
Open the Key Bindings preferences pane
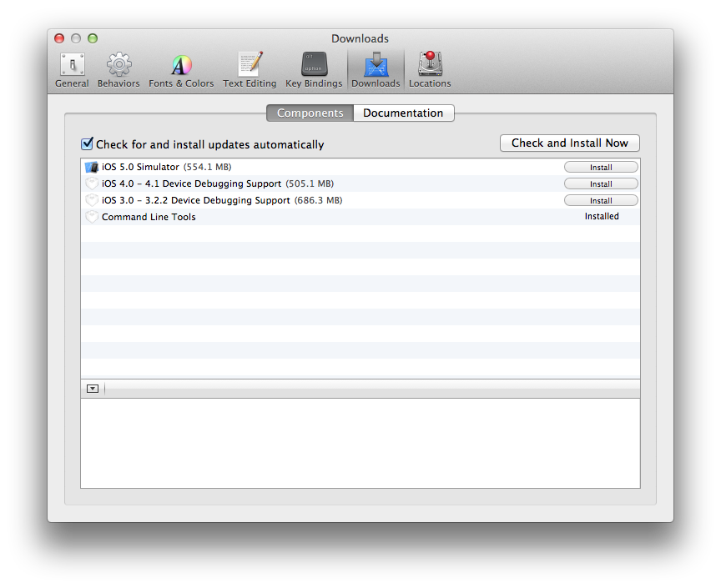314,70
